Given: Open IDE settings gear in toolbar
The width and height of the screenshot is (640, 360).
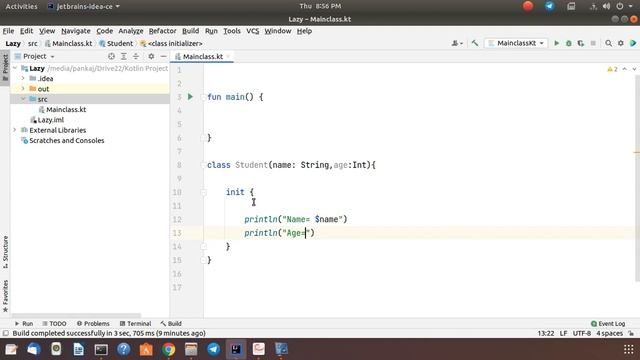Looking at the screenshot, I should click(621, 43).
